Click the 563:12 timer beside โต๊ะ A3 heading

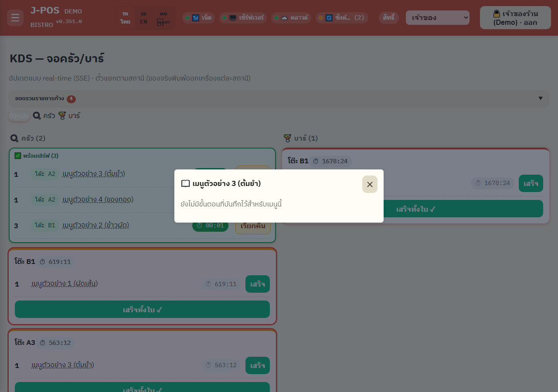(56, 343)
